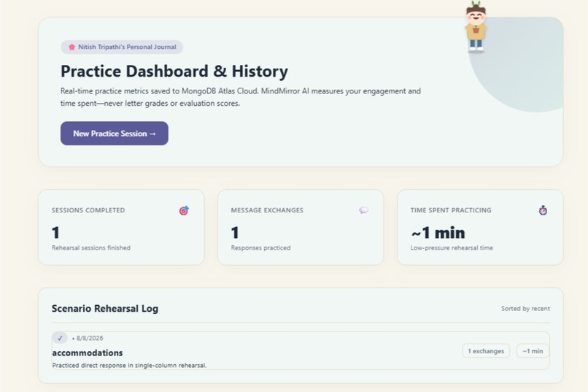Click the stopwatch icon on Time Spent Practicing

pos(543,210)
